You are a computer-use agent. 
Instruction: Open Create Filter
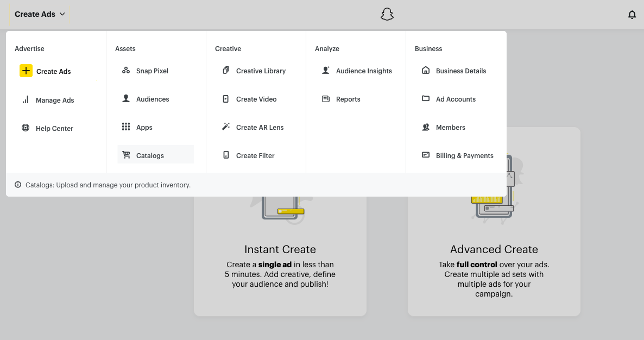click(x=255, y=156)
